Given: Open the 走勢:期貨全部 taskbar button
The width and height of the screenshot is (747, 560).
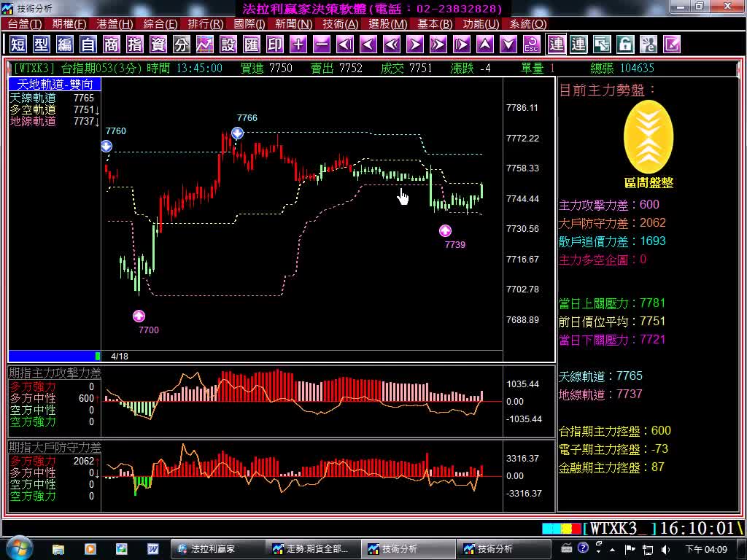Looking at the screenshot, I should point(312,549).
